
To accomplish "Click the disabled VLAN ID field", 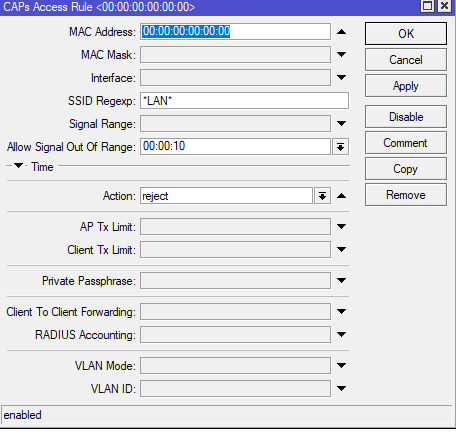I will tap(235, 389).
